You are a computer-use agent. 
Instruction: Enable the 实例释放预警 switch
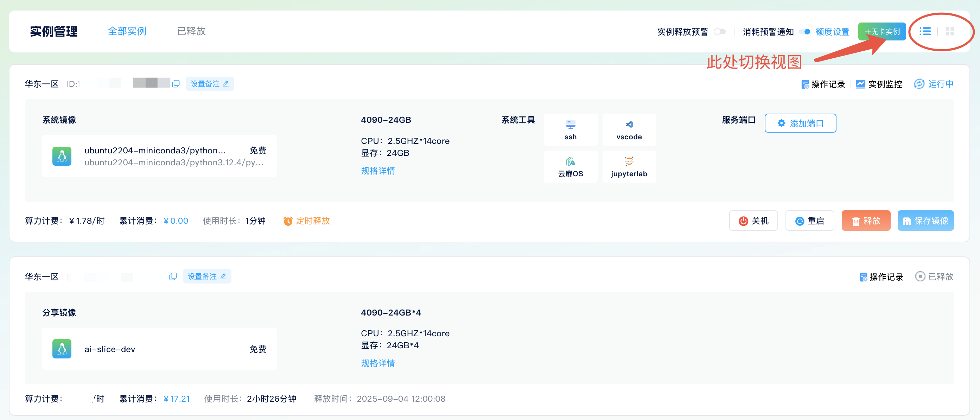[x=720, y=32]
